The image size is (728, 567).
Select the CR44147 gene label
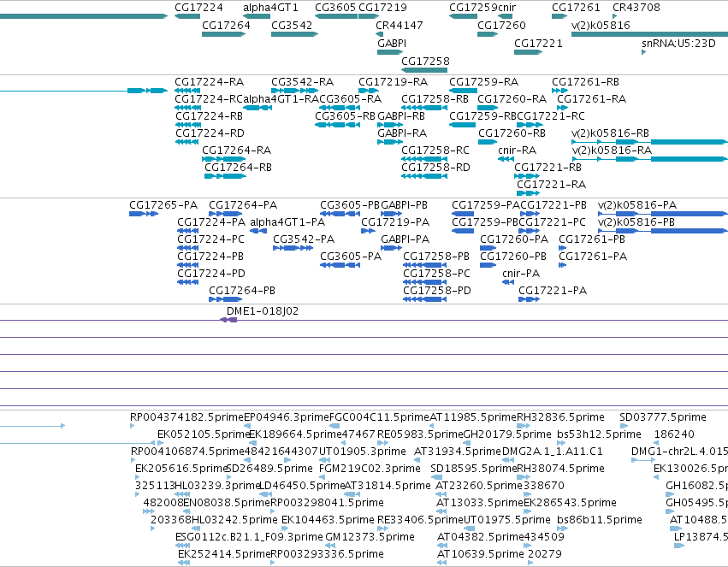point(400,25)
